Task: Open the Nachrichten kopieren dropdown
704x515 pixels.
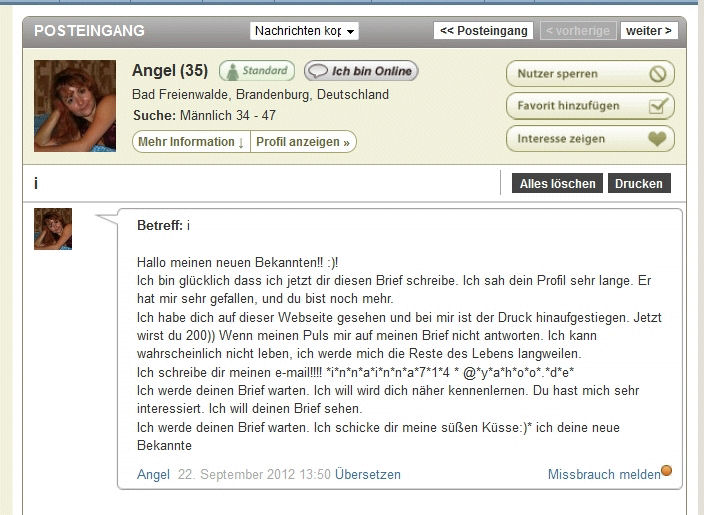Action: click(x=304, y=31)
